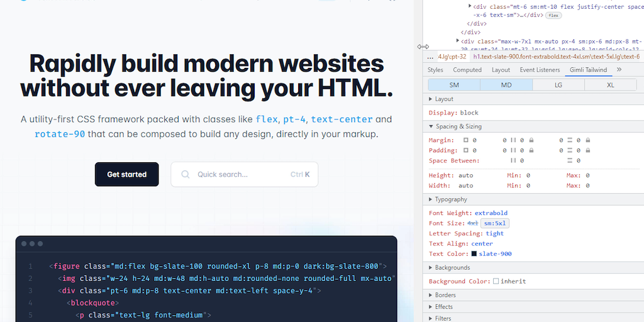
Task: Toggle the MD breakpoint button
Action: pos(506,85)
